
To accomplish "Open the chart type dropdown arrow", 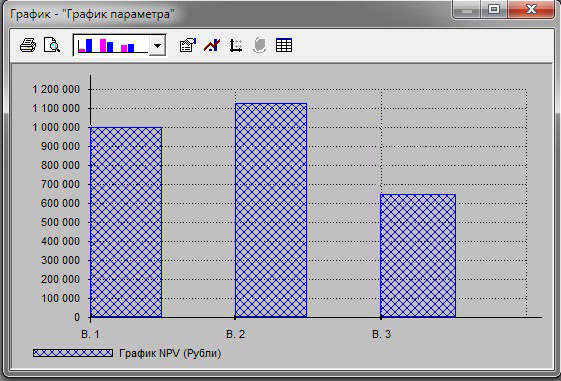I will tap(157, 45).
